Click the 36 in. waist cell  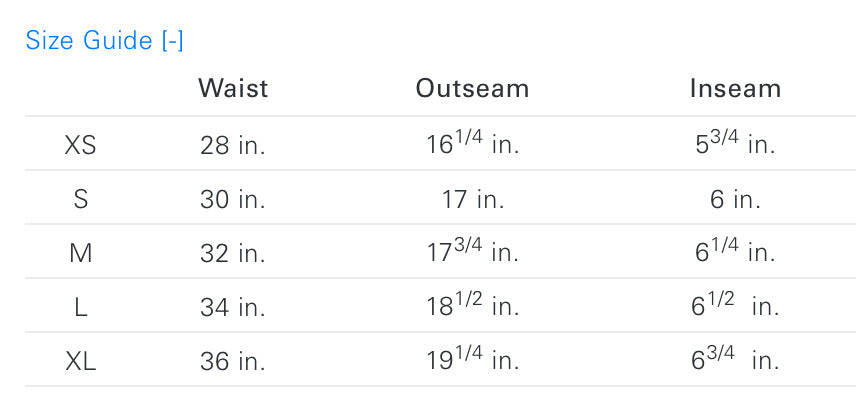[x=232, y=361]
